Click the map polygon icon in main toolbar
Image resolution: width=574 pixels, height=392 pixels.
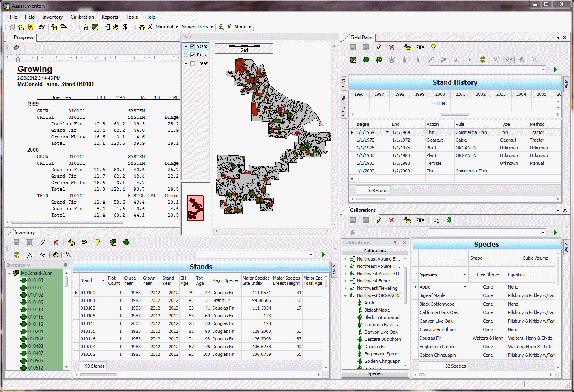click(x=95, y=27)
